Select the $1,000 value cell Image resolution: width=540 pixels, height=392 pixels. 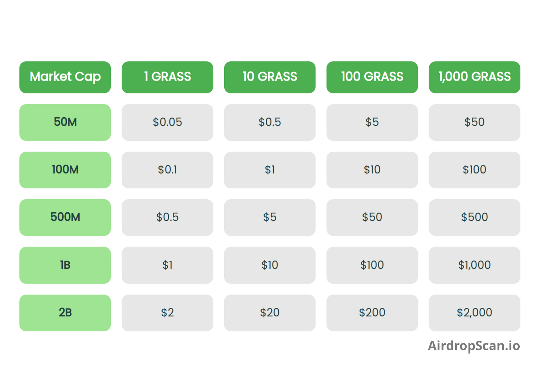click(x=474, y=265)
